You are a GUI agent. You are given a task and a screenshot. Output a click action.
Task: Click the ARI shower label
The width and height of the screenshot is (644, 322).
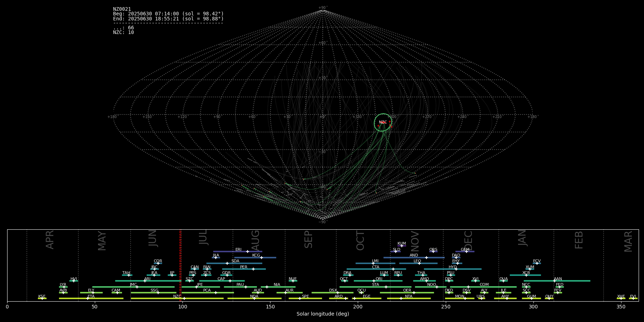click(x=147, y=279)
